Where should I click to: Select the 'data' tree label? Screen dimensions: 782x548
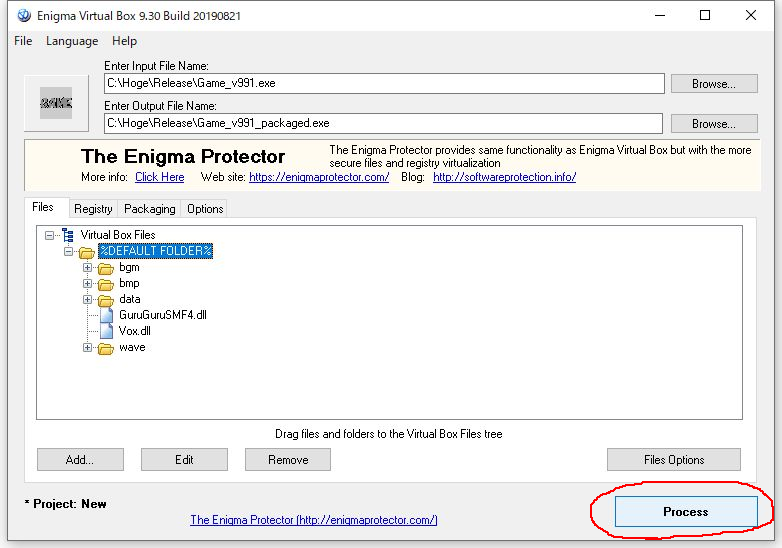[x=130, y=299]
